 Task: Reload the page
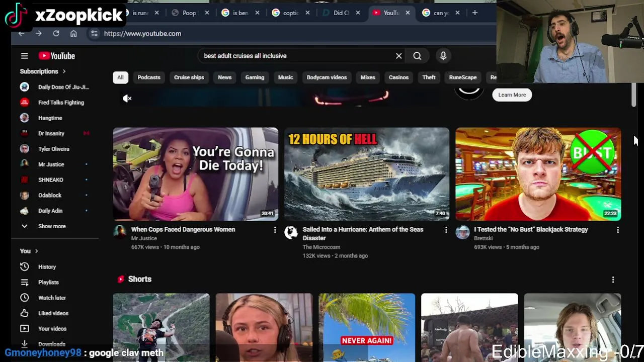[x=56, y=33]
